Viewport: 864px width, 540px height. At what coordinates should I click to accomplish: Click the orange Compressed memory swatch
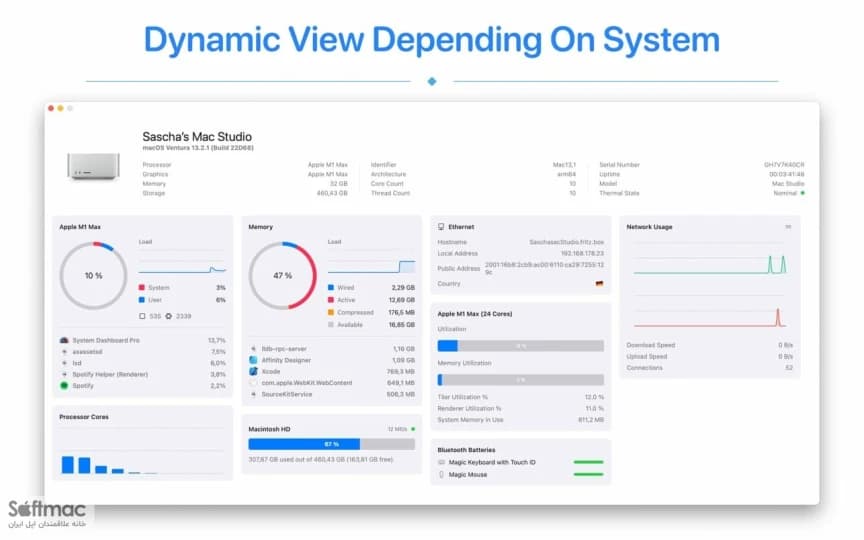pyautogui.click(x=331, y=312)
